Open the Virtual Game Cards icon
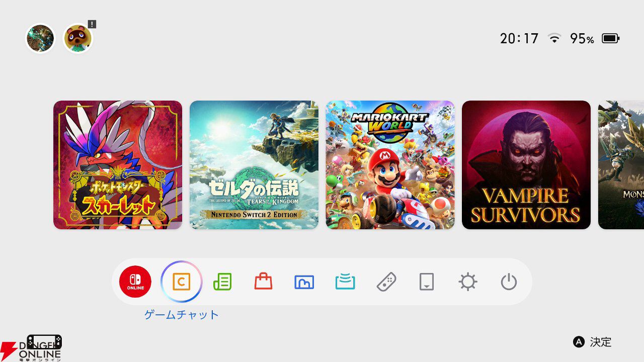Viewport: 644px width, 362px height. pos(427,282)
